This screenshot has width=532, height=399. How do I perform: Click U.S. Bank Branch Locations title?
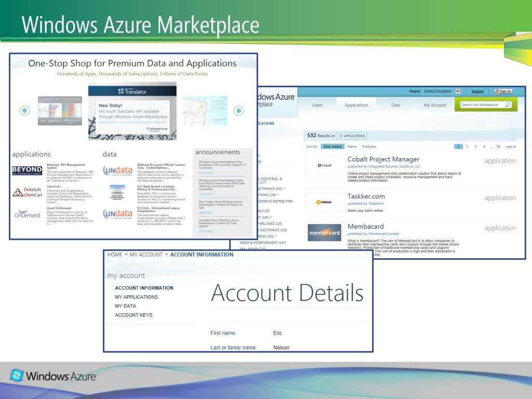[x=157, y=188]
